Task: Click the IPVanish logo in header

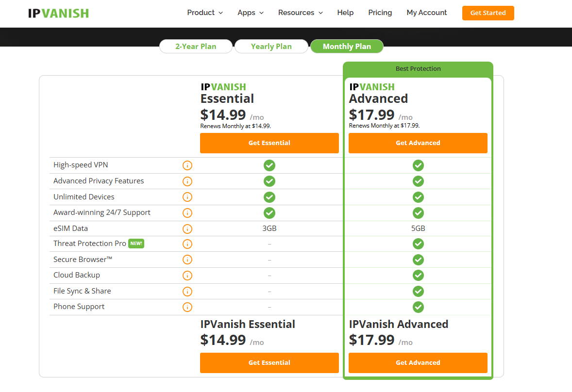Action: (x=58, y=14)
